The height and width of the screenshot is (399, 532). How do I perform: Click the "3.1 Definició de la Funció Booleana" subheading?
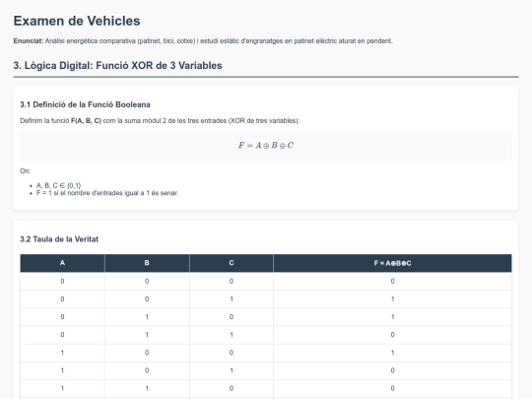coord(85,104)
